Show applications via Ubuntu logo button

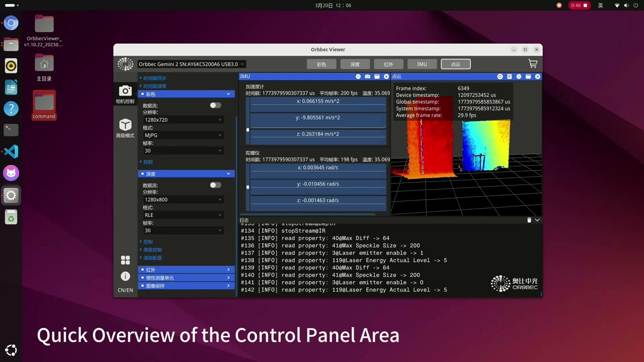click(11, 350)
